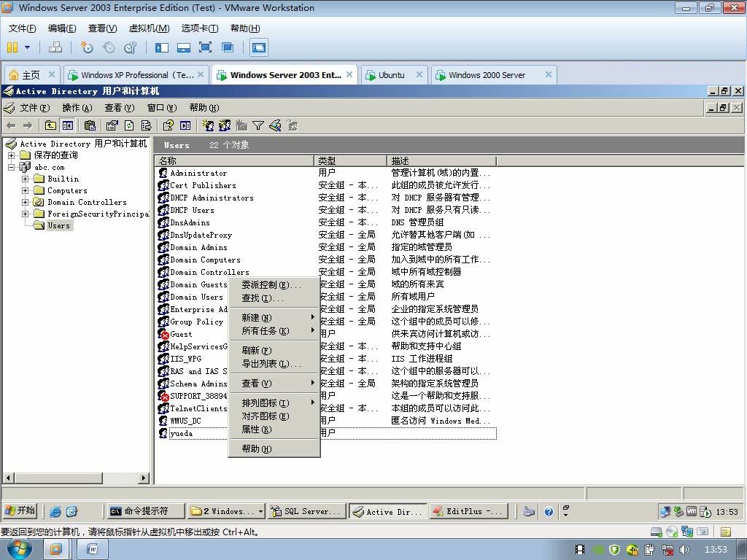747x560 pixels.
Task: Select the yueda user entry
Action: pos(181,433)
